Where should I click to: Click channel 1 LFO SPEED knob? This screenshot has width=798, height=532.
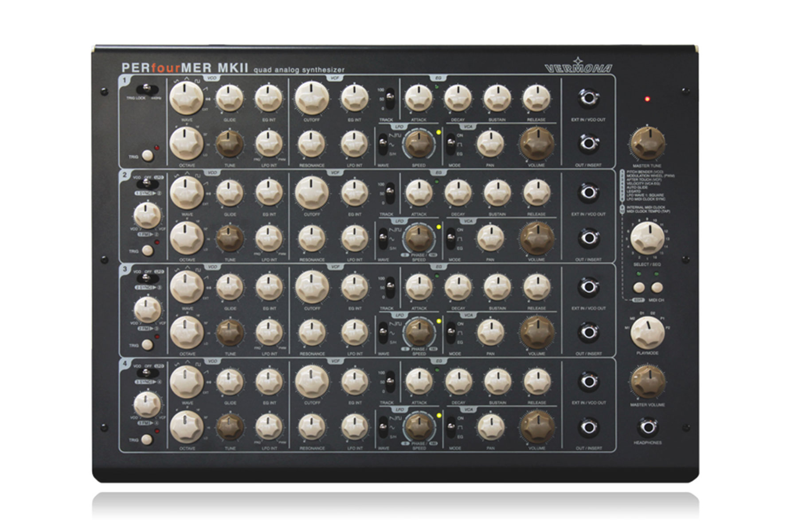pos(419,144)
